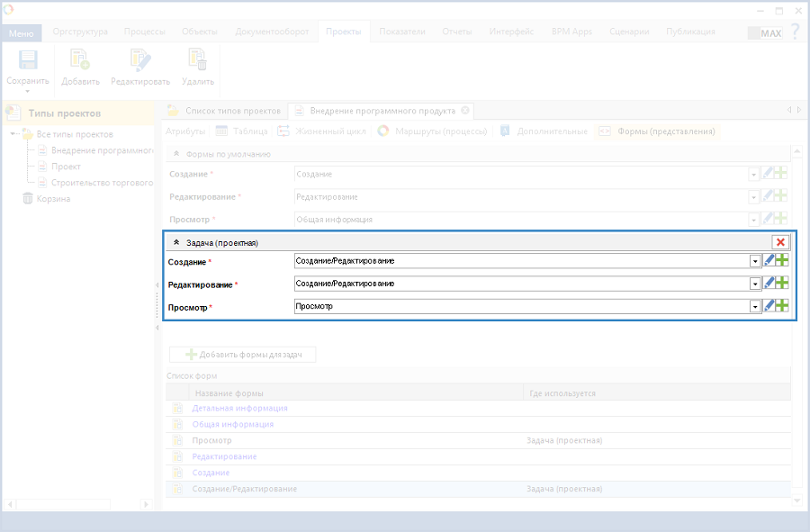Click the Add icon in the toolbar
The width and height of the screenshot is (810, 532).
pos(80,61)
